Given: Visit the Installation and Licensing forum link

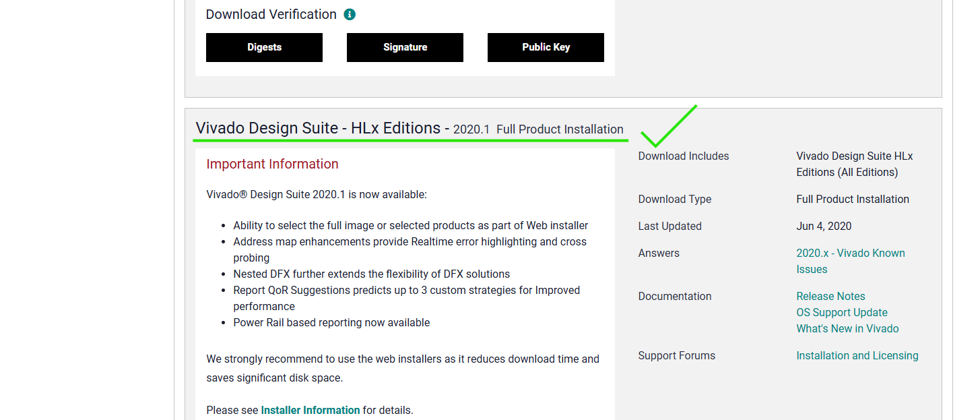Looking at the screenshot, I should 857,355.
